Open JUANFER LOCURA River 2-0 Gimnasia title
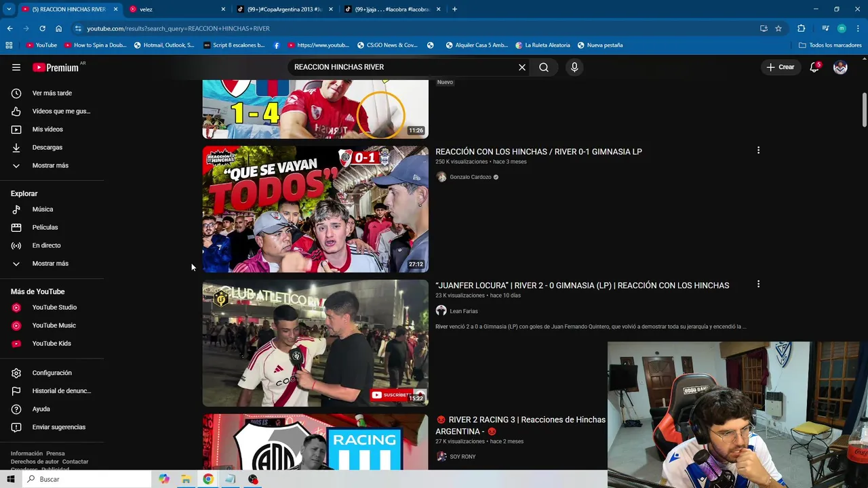 (x=582, y=285)
